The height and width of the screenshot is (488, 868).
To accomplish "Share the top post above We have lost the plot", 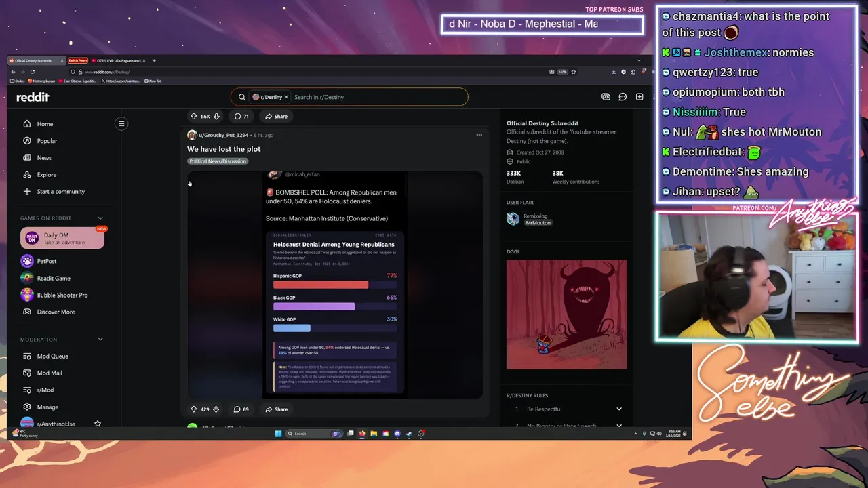I will 277,117.
